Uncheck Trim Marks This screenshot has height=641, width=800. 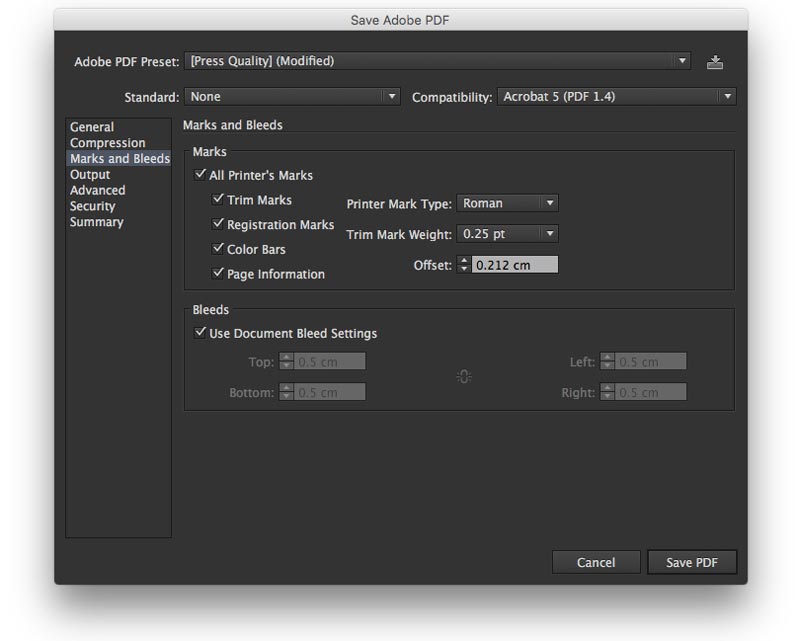218,199
